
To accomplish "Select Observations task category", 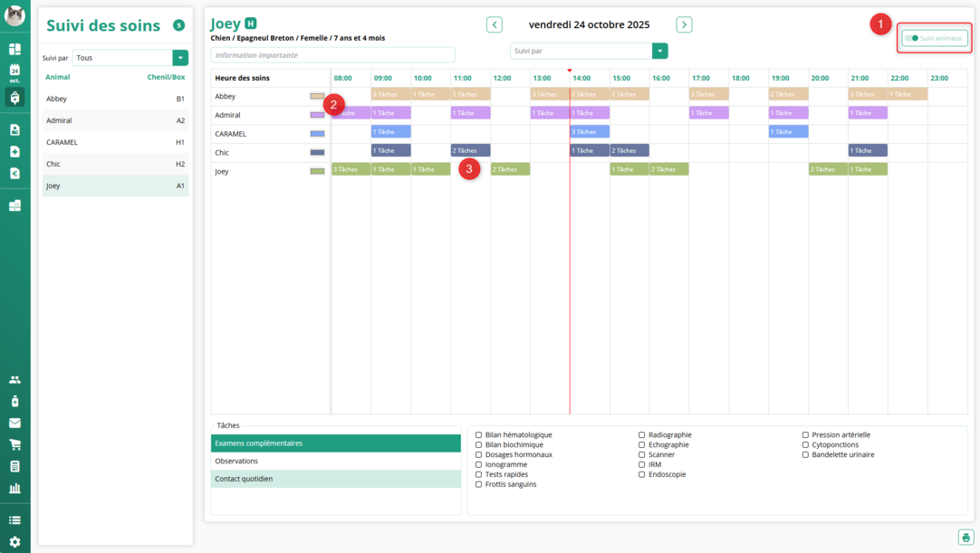I will click(335, 461).
